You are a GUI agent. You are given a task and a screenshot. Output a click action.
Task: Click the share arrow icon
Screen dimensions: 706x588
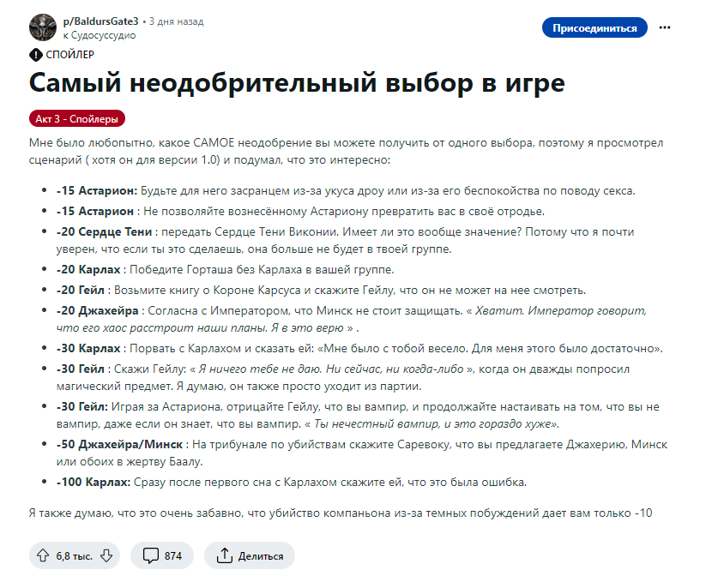(224, 555)
